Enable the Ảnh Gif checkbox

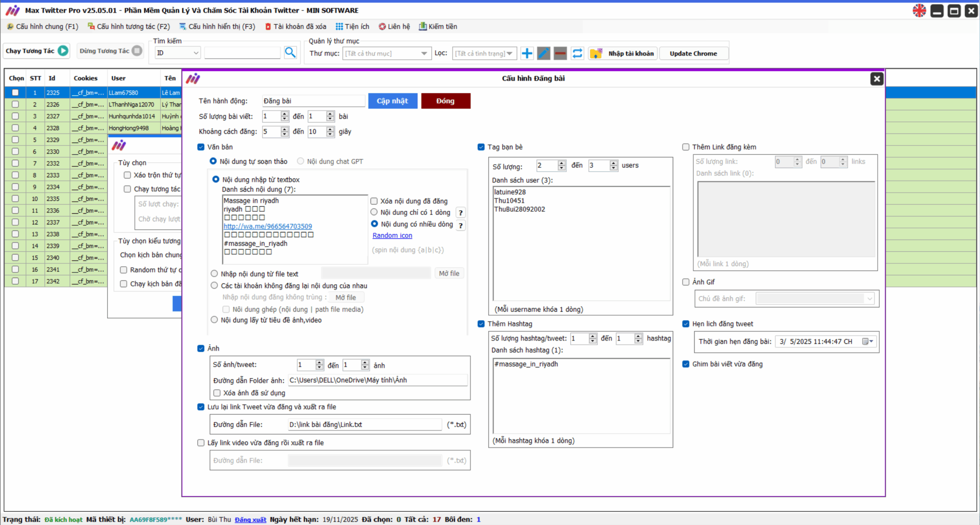click(x=686, y=282)
